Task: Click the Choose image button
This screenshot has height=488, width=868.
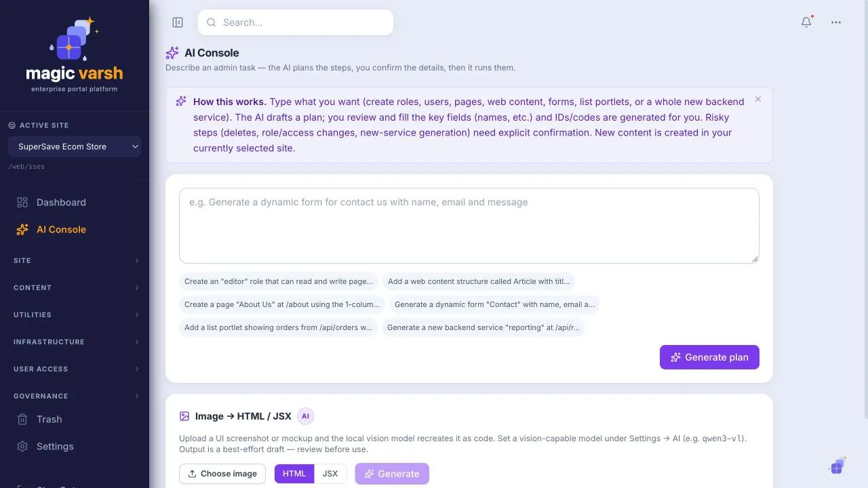Action: pyautogui.click(x=222, y=474)
